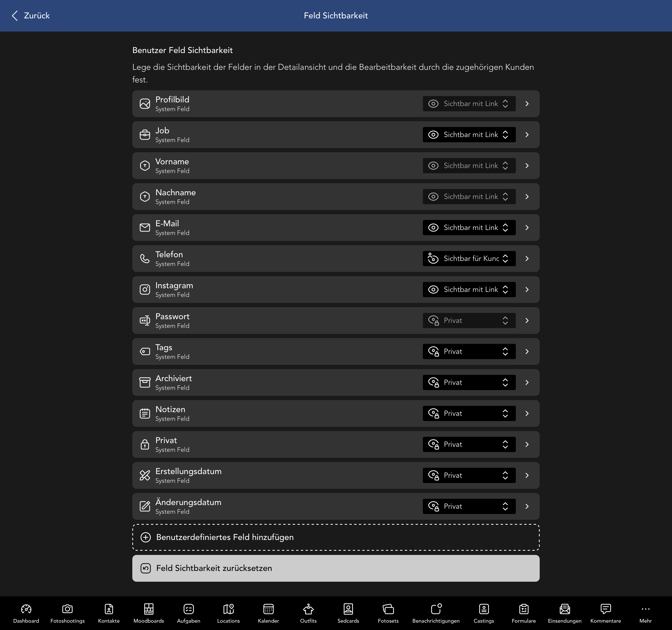The height and width of the screenshot is (630, 672).
Task: Open the Outfits icon
Action: 308,609
